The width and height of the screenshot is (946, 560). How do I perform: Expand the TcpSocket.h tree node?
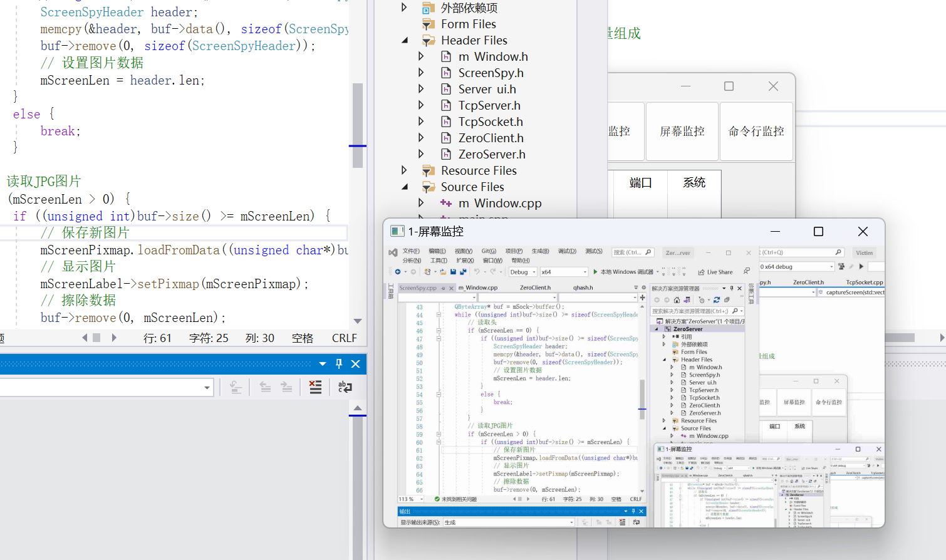pyautogui.click(x=421, y=122)
